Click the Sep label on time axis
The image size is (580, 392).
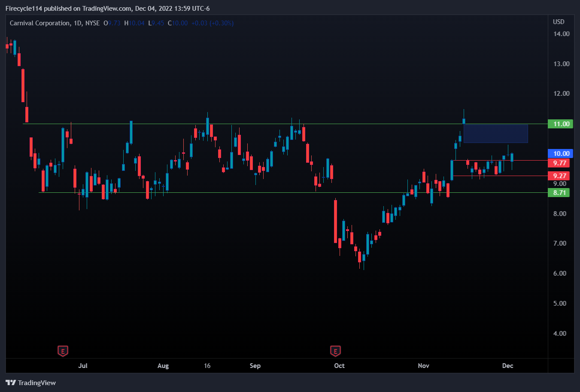(255, 366)
